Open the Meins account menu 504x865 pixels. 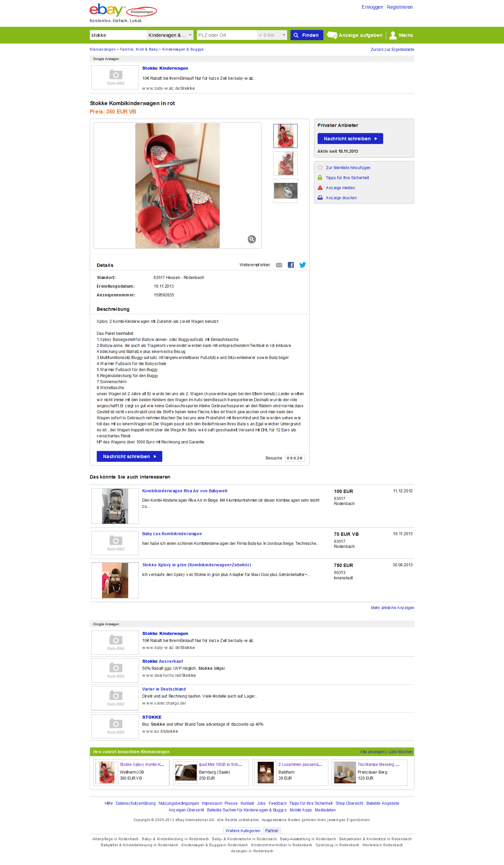(x=401, y=35)
